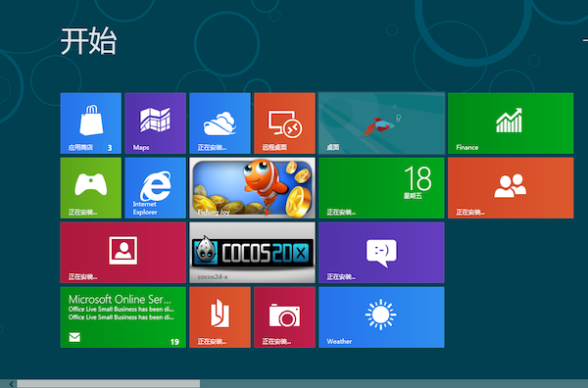This screenshot has width=588, height=388.
Task: Click the SkyDrive cloud tile
Action: pos(220,123)
